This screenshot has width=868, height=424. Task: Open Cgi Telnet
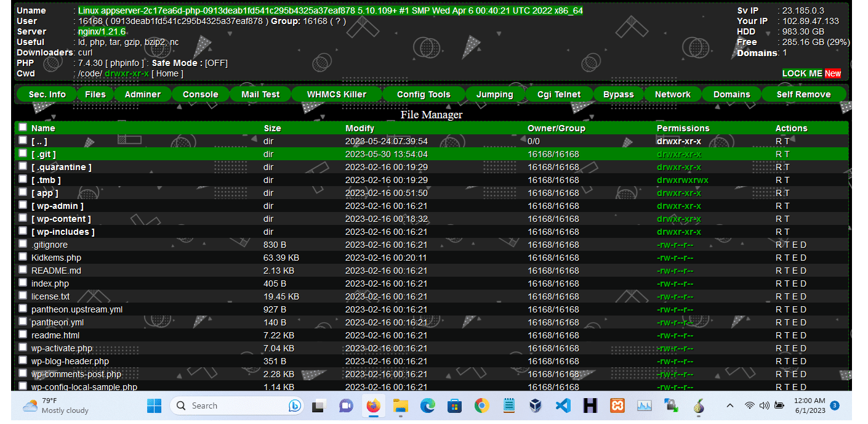point(559,94)
